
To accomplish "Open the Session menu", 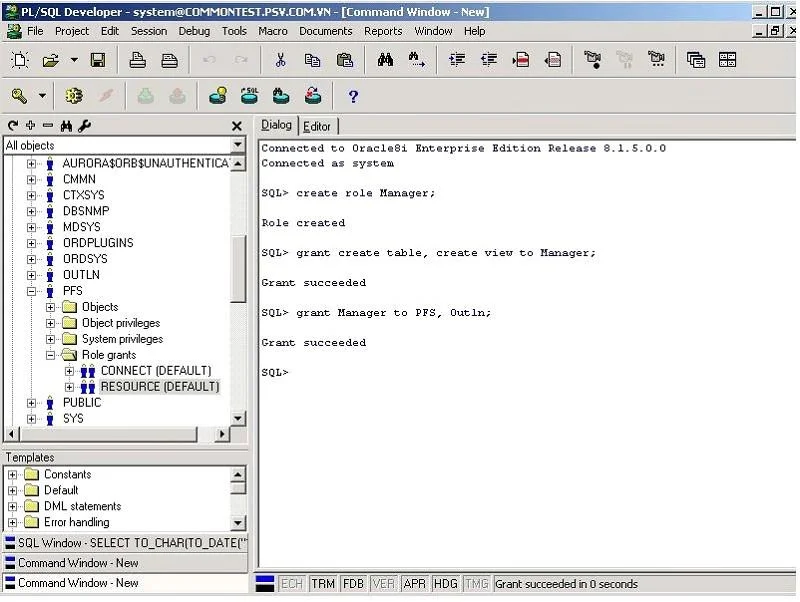I will point(148,31).
